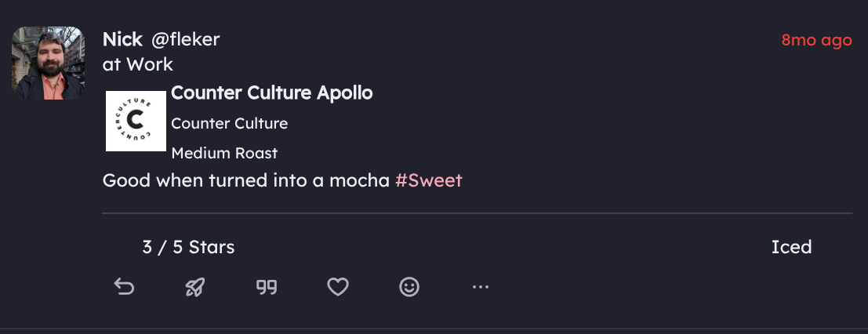Add an emoji reaction via smiley icon
This screenshot has width=868, height=334.
pyautogui.click(x=409, y=288)
